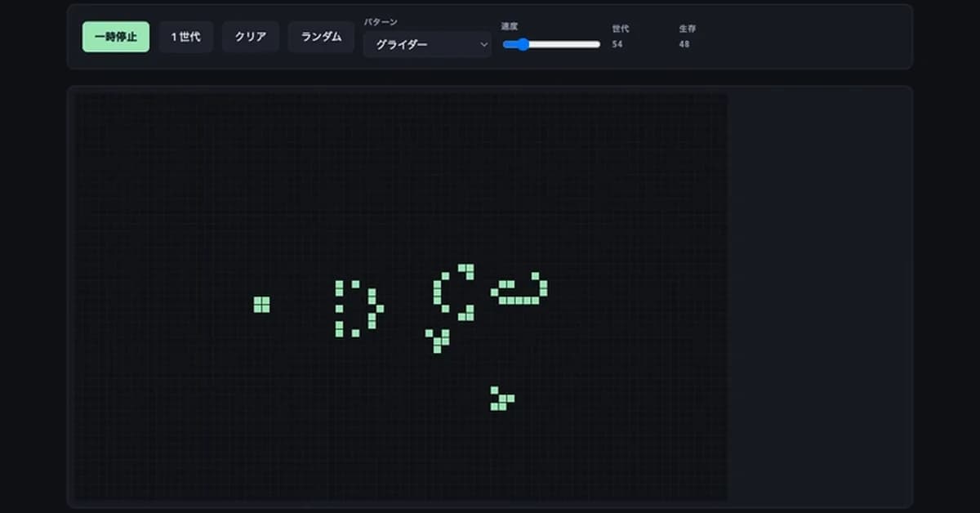Toggle a cell in the 2x2 block pattern
The width and height of the screenshot is (980, 513).
261,304
